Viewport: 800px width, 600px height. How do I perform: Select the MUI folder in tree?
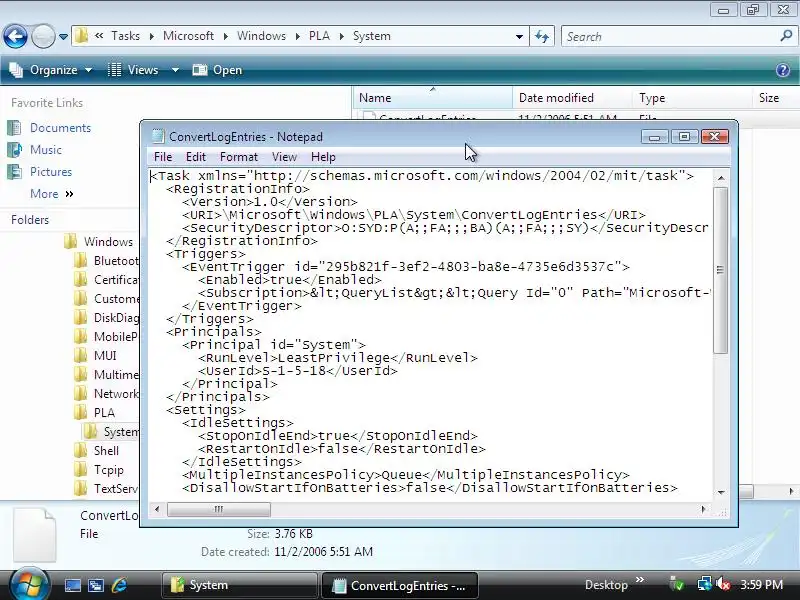[105, 356]
